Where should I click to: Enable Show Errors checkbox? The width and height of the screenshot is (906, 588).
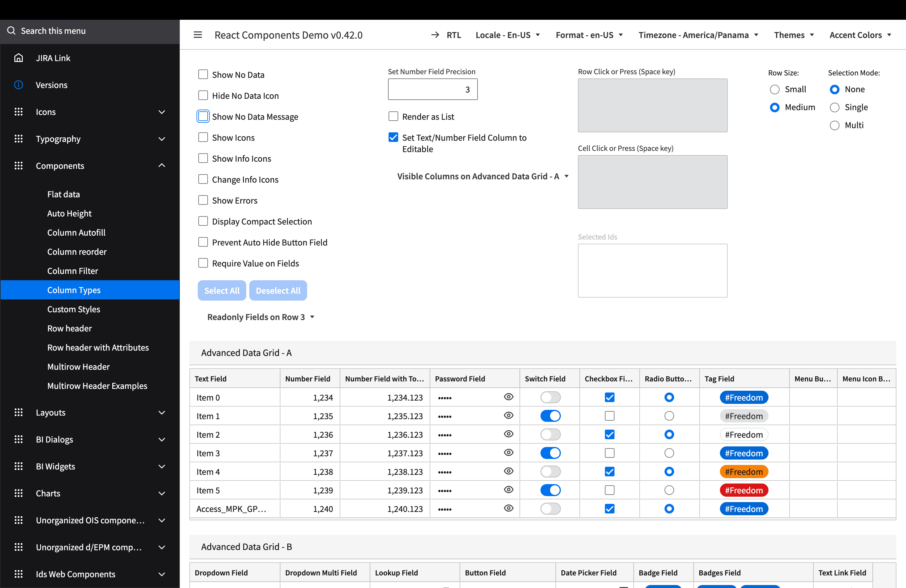pyautogui.click(x=203, y=200)
